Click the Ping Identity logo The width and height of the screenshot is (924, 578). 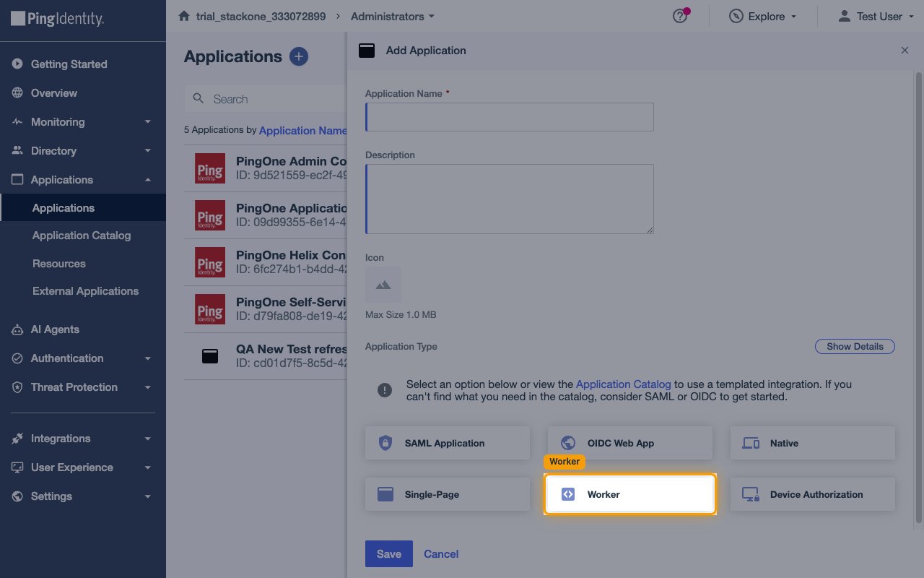[x=58, y=18]
